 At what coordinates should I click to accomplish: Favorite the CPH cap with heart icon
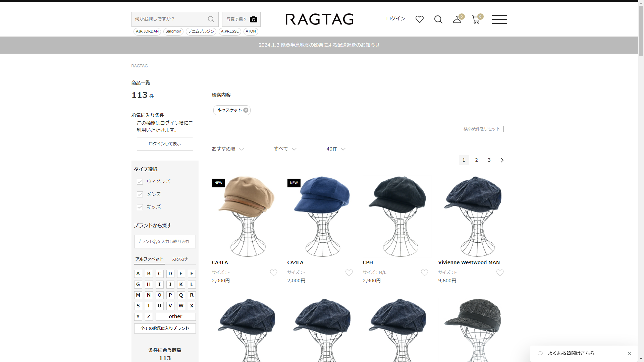pyautogui.click(x=425, y=273)
